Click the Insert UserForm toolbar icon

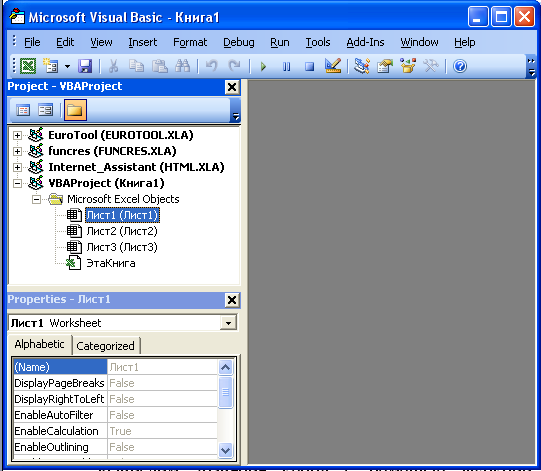pos(50,66)
